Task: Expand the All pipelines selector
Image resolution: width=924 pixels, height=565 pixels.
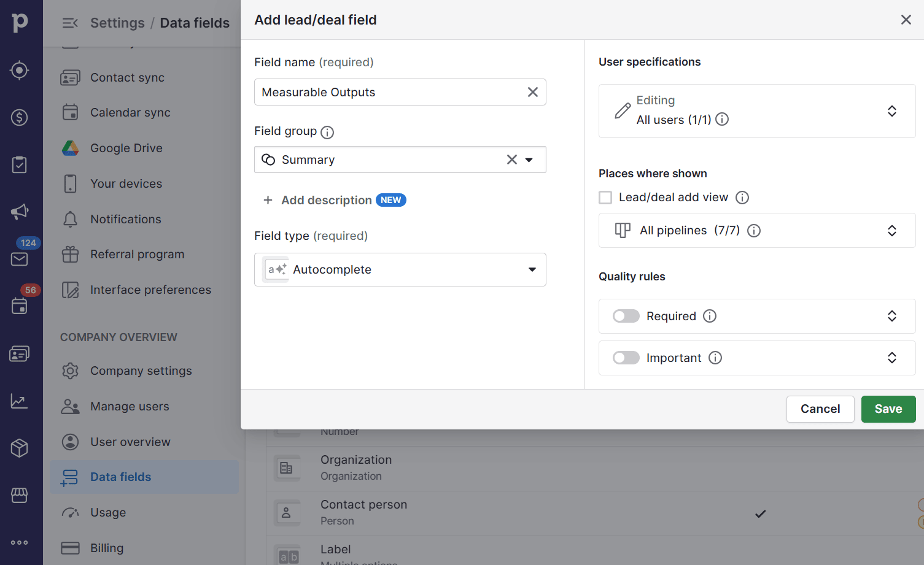Action: (892, 230)
